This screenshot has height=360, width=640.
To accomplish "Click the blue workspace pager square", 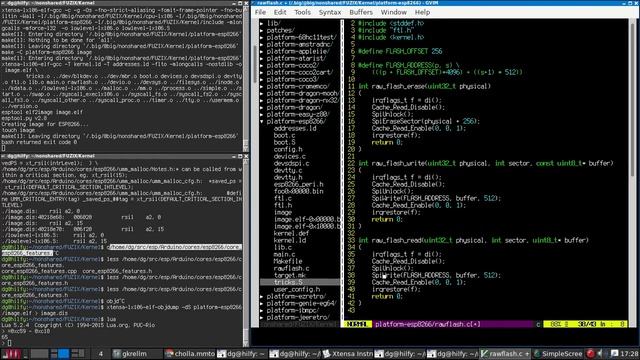I will 64,354.
